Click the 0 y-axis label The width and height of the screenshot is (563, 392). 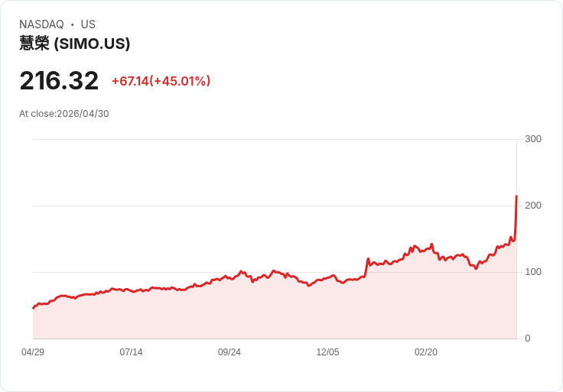[x=528, y=339]
